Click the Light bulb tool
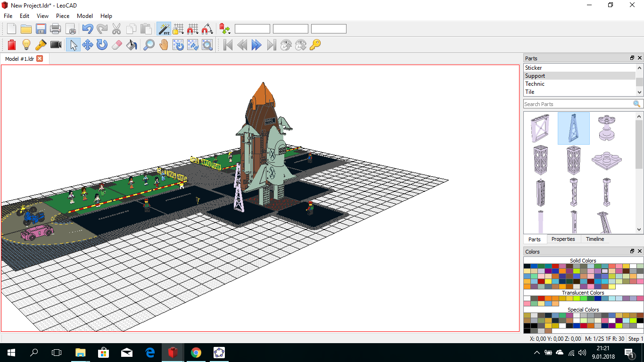 (26, 45)
